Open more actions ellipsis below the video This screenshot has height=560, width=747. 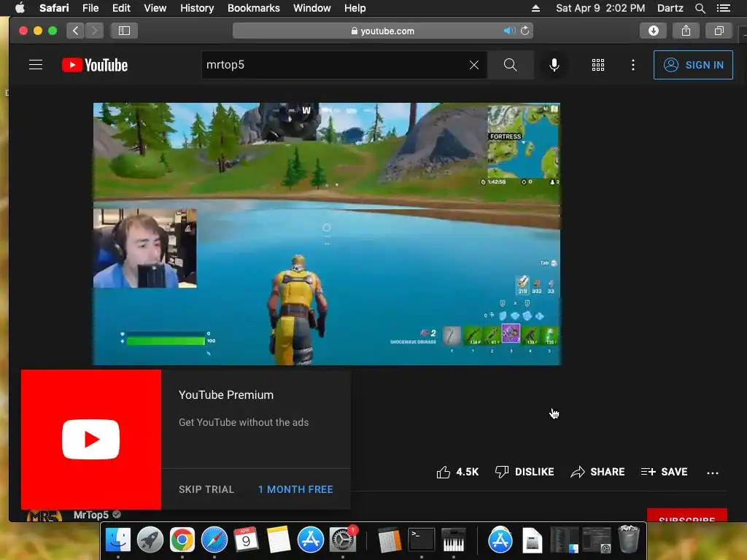tap(713, 472)
